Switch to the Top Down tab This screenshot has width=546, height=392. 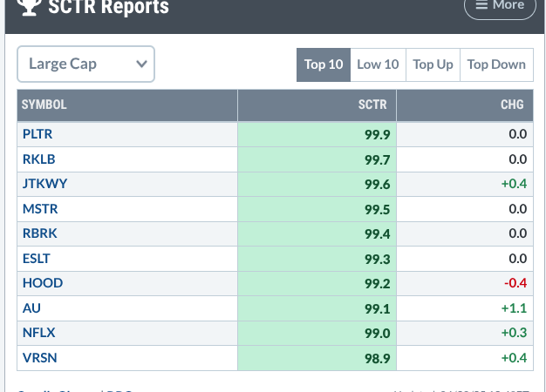496,64
